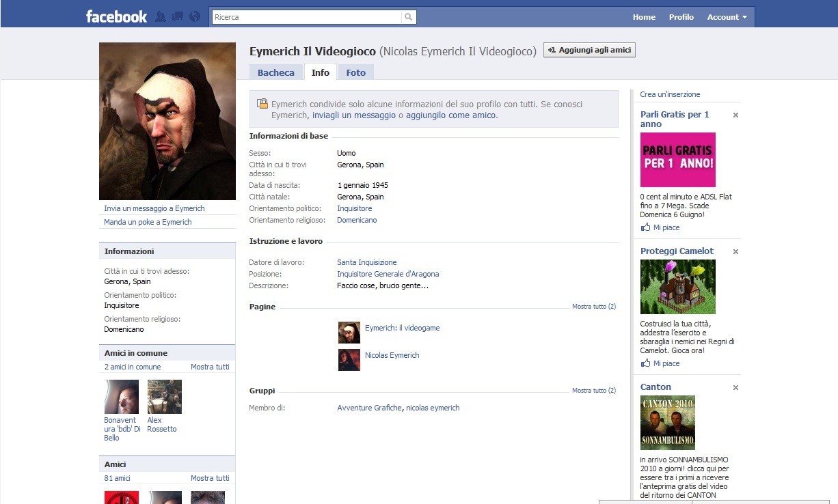Image resolution: width=838 pixels, height=504 pixels.
Task: Click Mostra tutto (2) for Pagine
Action: point(594,307)
